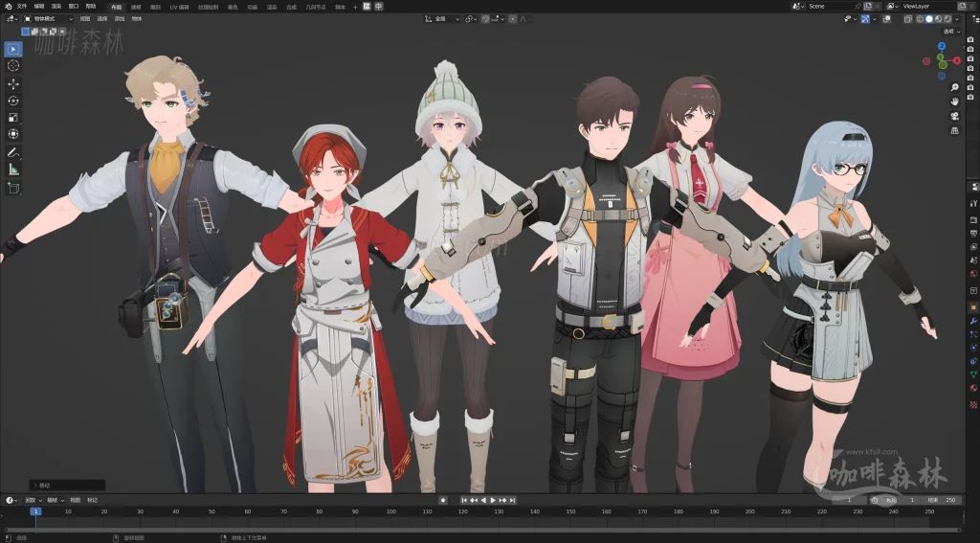
Task: Select the Box Select tool in toolbar
Action: 13,49
